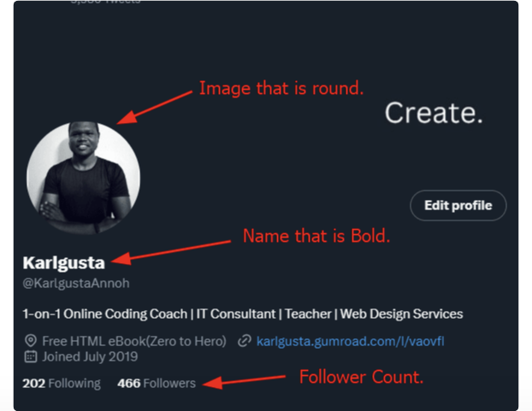Open the 202 Following list

[62, 383]
